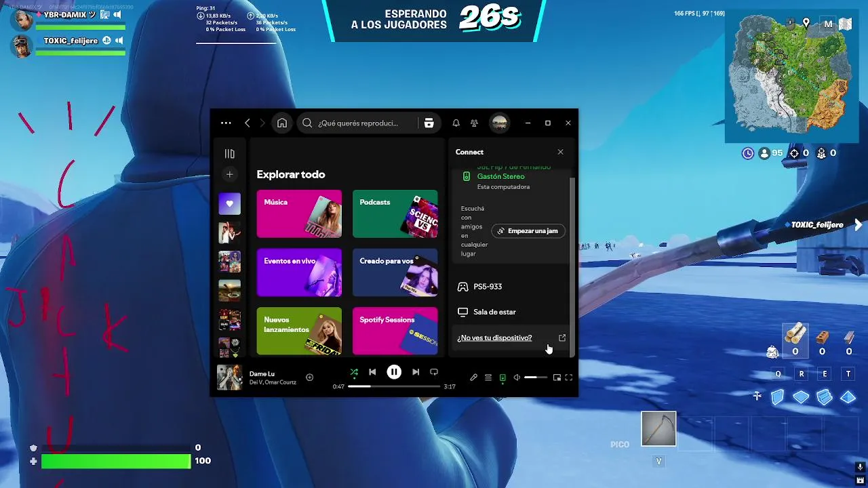The width and height of the screenshot is (868, 488).
Task: Enter Spotify full screen mode
Action: [569, 378]
